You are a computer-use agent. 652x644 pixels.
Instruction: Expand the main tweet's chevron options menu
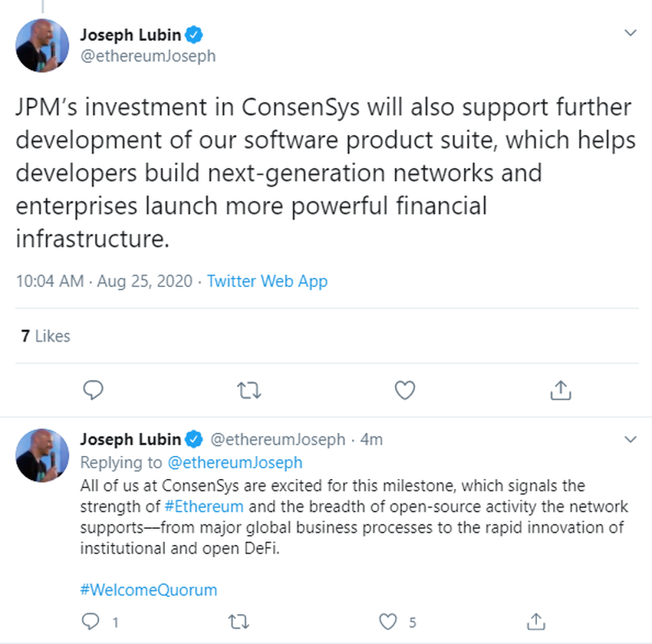[x=631, y=33]
